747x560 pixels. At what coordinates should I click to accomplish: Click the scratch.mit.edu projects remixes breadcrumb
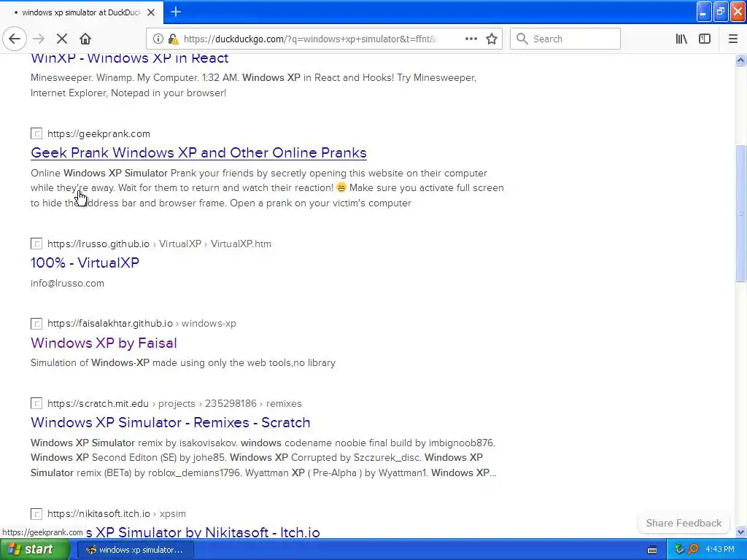pyautogui.click(x=174, y=404)
